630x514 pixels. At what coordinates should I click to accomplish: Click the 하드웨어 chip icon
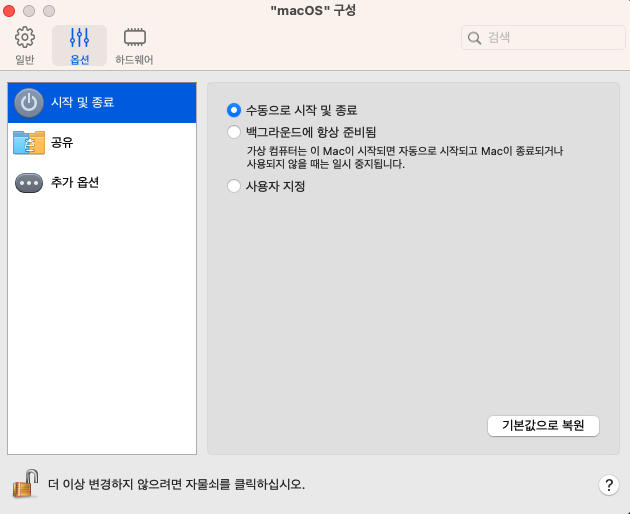pos(134,38)
